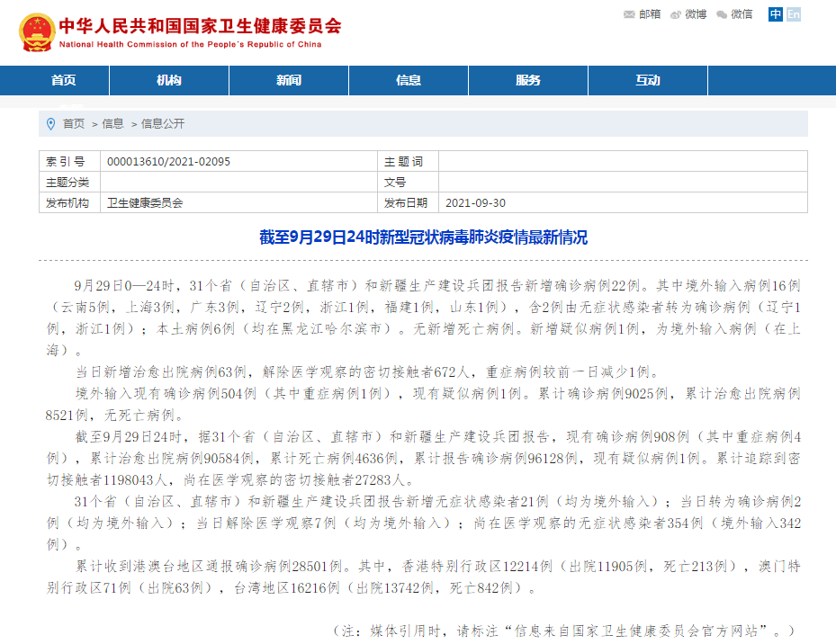Screen dimensions: 836x644
Task: Click the English name National Health Commission
Action: 191,44
